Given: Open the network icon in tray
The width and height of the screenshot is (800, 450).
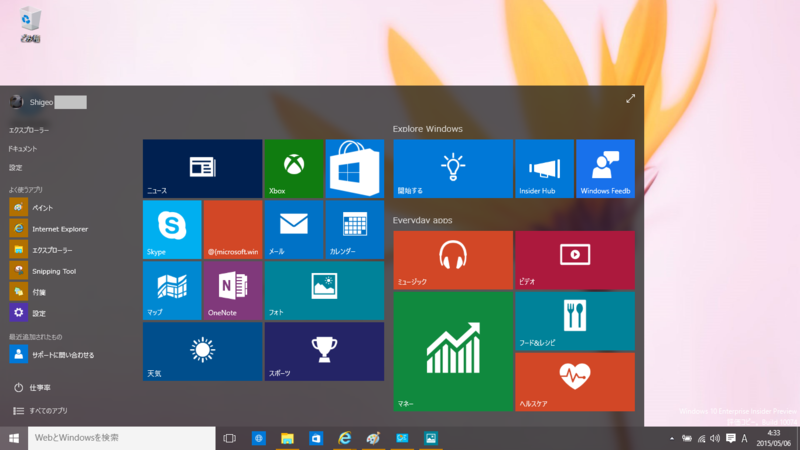Looking at the screenshot, I should (702, 439).
